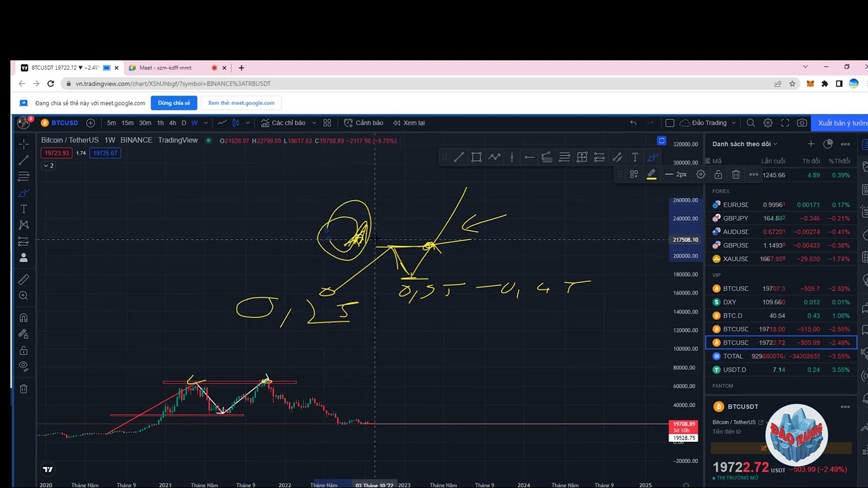
Task: Take chart snapshot with camera icon
Action: tap(802, 123)
